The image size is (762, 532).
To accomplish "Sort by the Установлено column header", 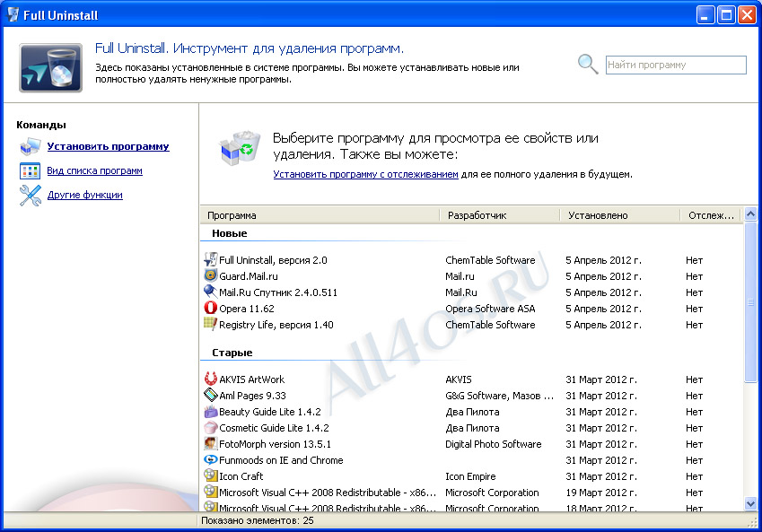I will tap(620, 215).
